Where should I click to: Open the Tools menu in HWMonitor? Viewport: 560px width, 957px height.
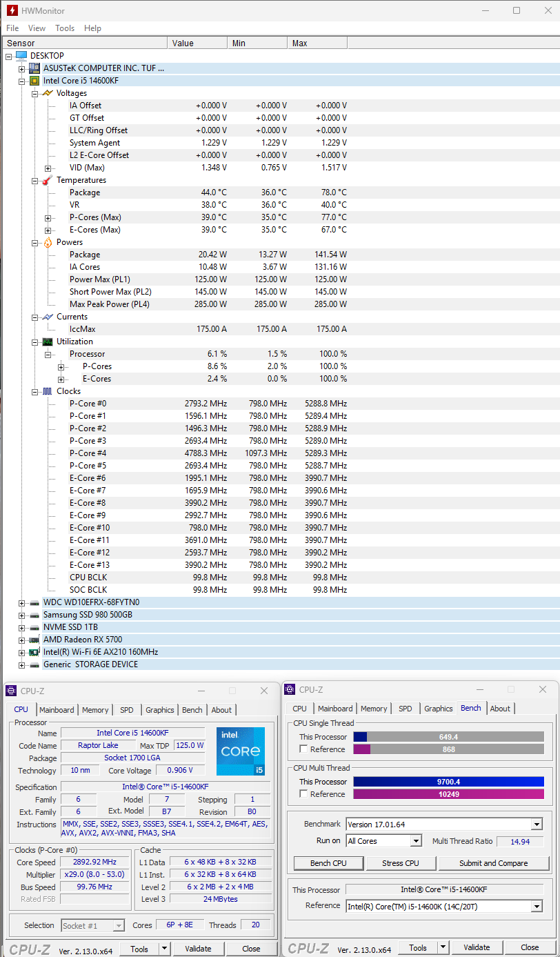[65, 28]
